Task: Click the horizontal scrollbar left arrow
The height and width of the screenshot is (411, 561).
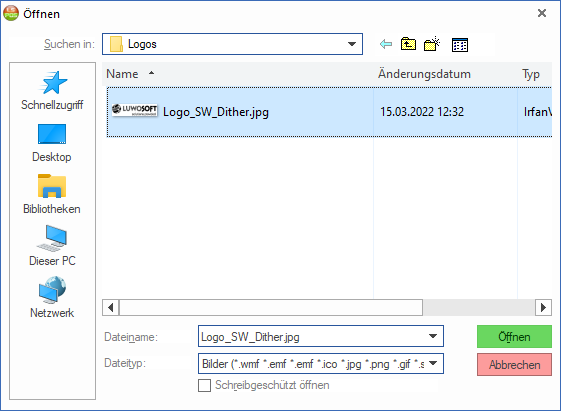Action: click(111, 308)
